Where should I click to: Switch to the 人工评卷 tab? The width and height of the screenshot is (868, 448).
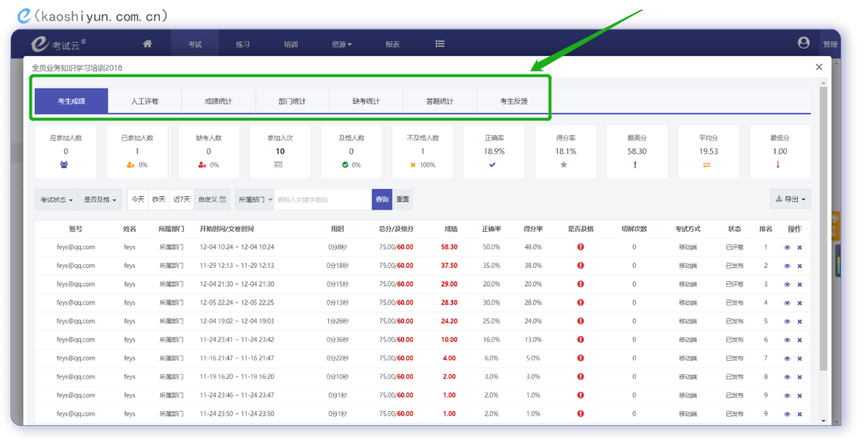(145, 101)
